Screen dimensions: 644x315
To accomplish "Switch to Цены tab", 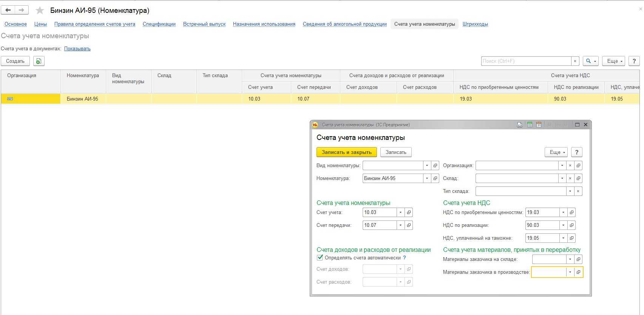I will pos(40,24).
